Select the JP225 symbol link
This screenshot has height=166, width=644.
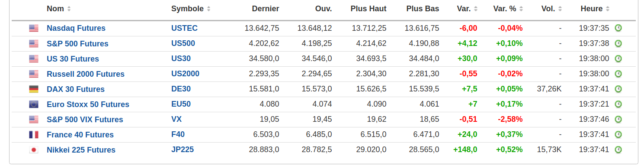(x=183, y=150)
